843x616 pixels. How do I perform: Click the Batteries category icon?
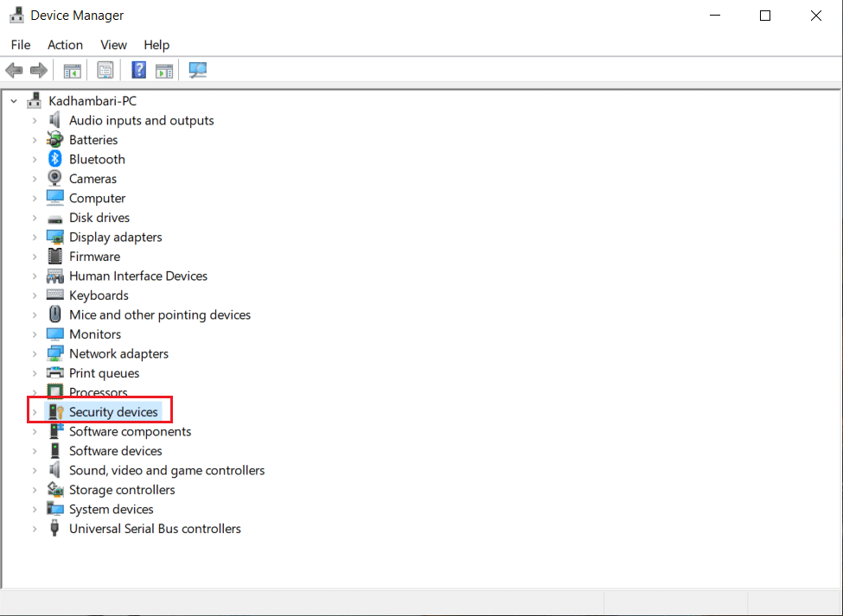click(54, 140)
